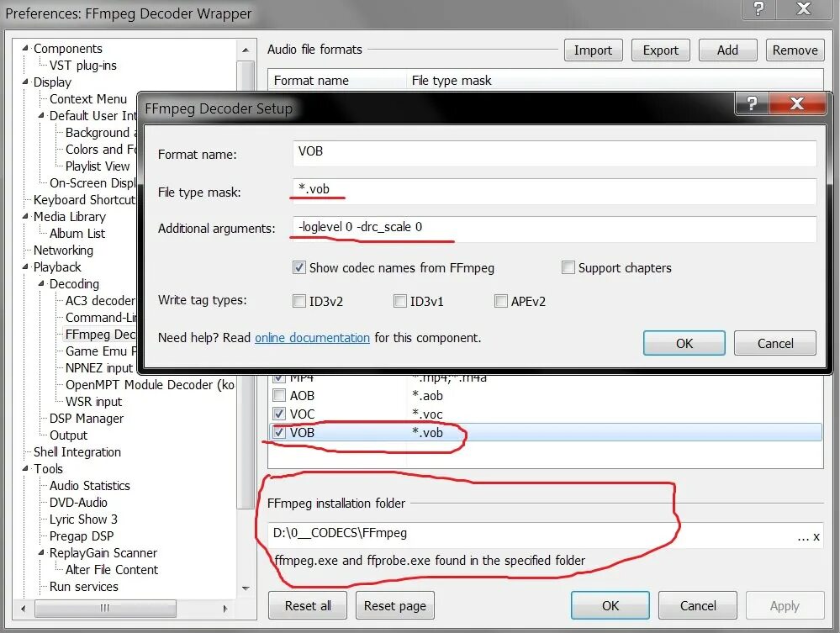
Task: Select Lyric Show 3 in the tree
Action: [x=83, y=520]
